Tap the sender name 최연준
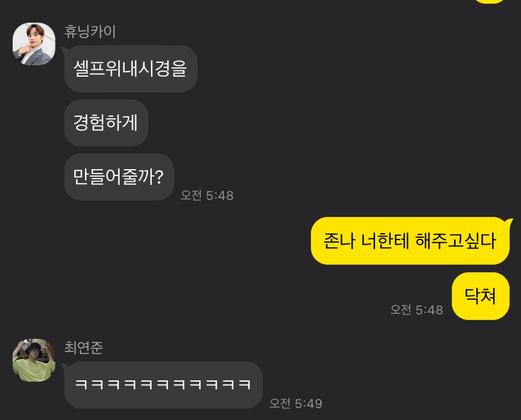 (x=84, y=348)
